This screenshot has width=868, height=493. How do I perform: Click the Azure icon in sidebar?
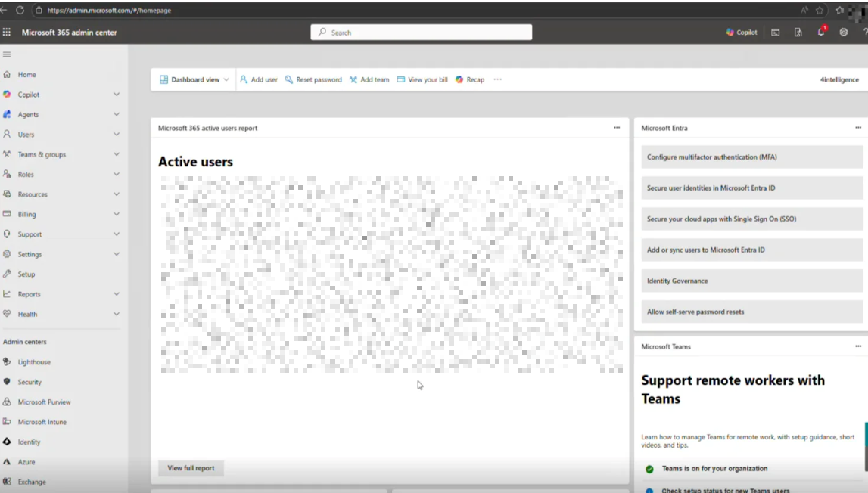7,461
